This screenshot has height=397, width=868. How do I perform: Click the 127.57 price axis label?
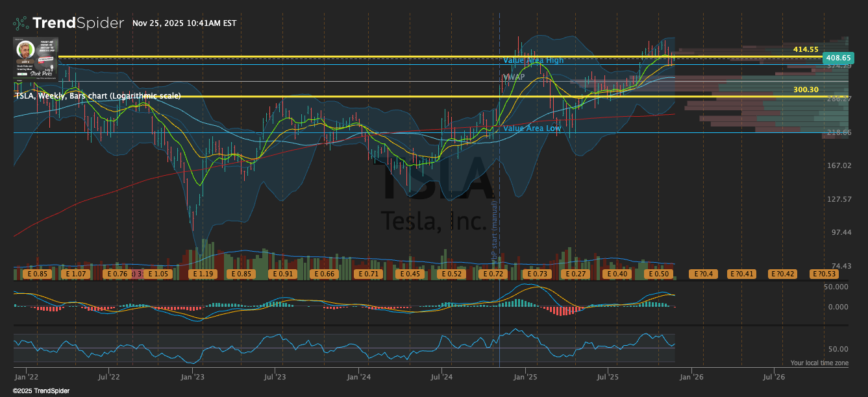(838, 199)
